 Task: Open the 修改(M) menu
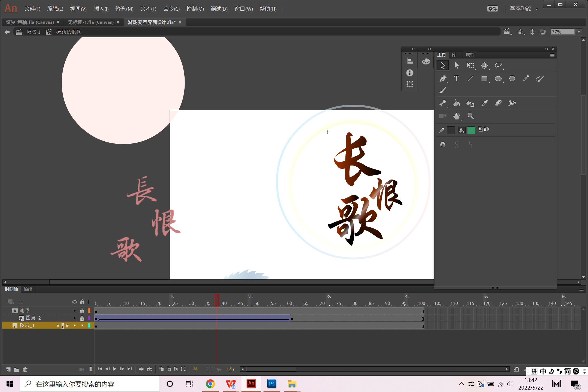point(124,9)
